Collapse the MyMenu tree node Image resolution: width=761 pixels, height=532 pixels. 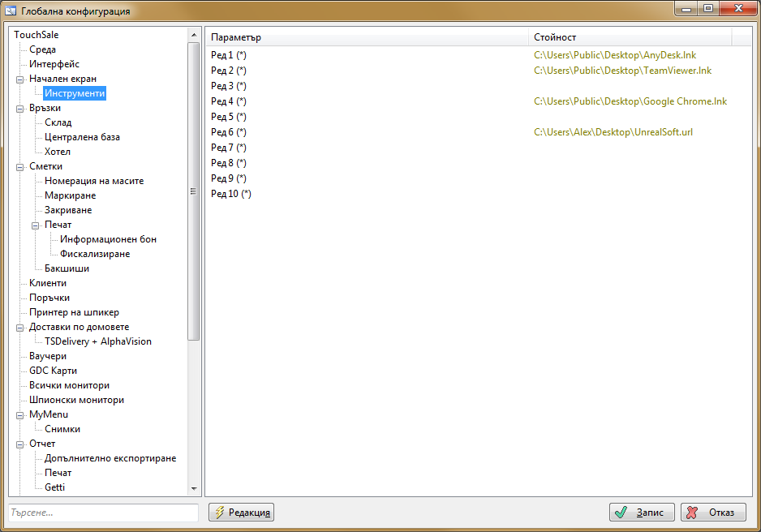click(19, 415)
